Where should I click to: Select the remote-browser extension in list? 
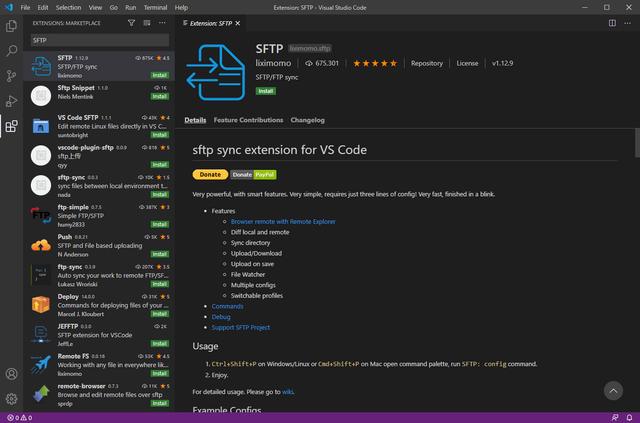click(x=99, y=394)
